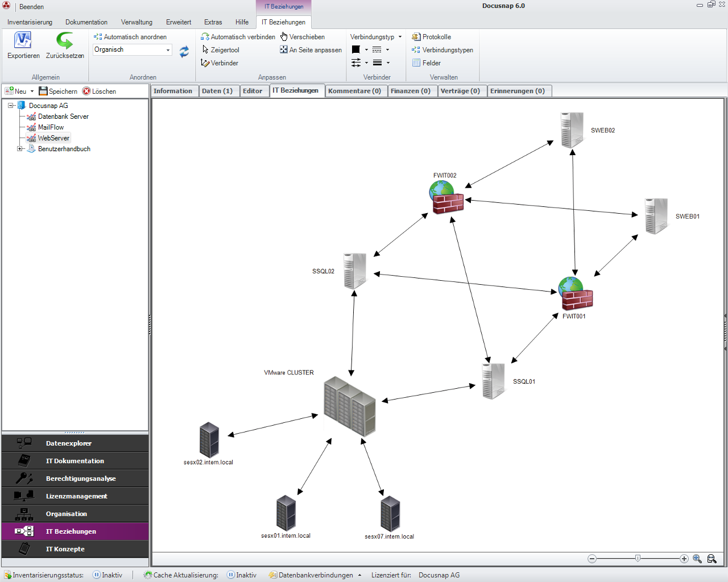
Task: Click the Neu button
Action: (15, 92)
